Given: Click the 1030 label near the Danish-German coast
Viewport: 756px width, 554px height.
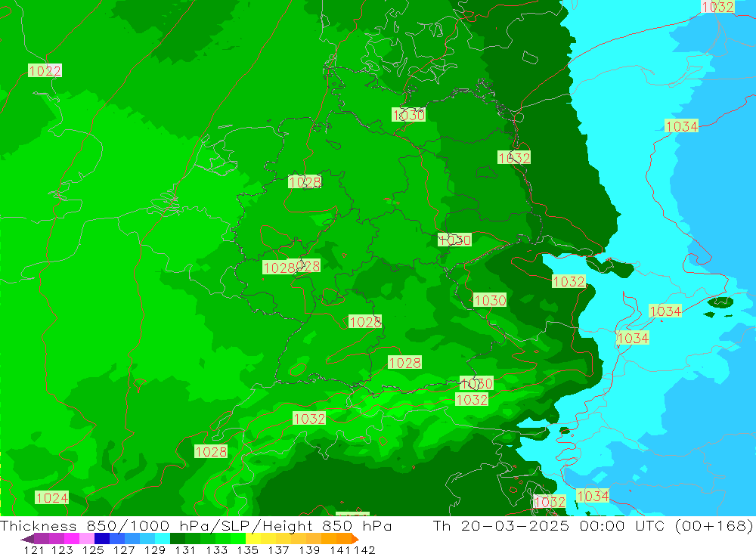Looking at the screenshot, I should pos(408,115).
